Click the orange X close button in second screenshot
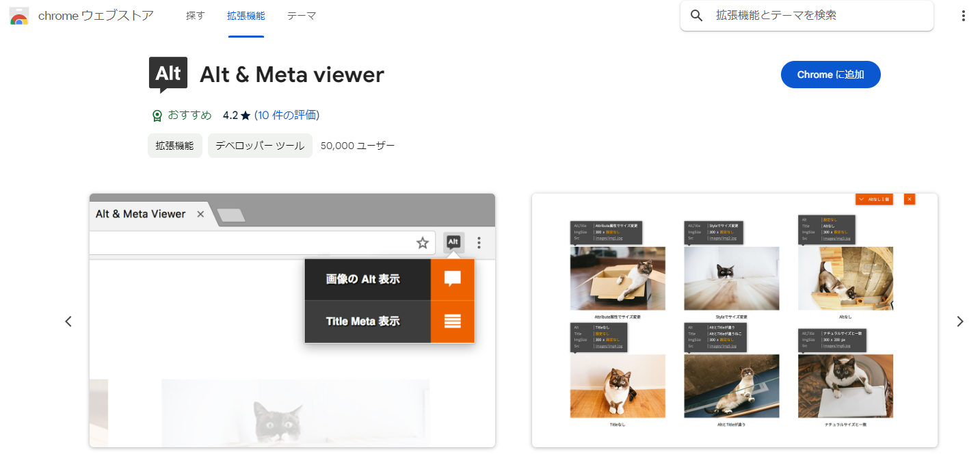The width and height of the screenshot is (980, 465). 909,199
